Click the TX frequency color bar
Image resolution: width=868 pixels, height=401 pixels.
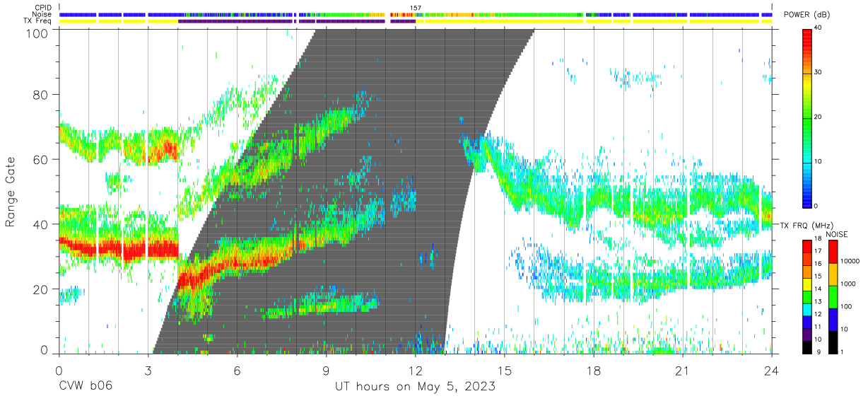[808, 297]
